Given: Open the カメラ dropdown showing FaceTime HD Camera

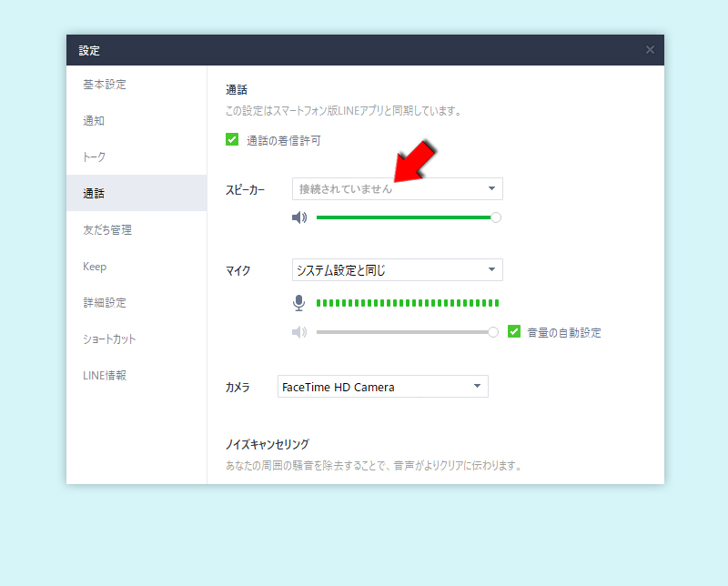Looking at the screenshot, I should (x=382, y=386).
